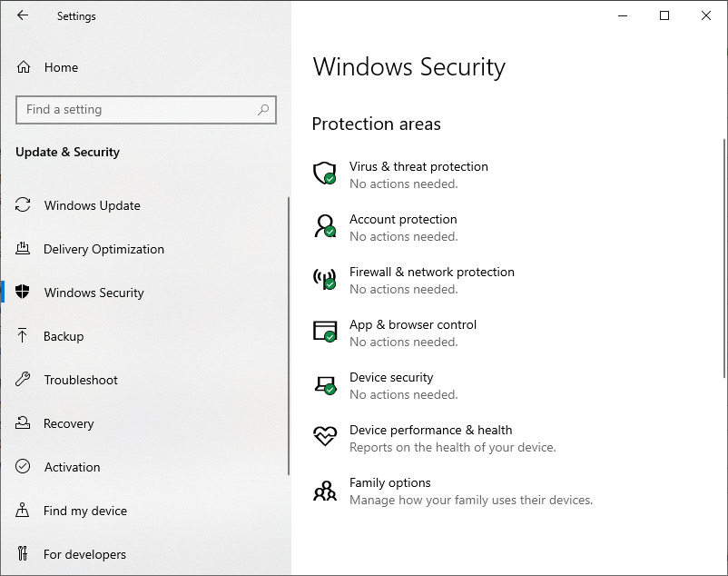Open For developers settings
Viewport: 728px width, 576px height.
[x=85, y=554]
